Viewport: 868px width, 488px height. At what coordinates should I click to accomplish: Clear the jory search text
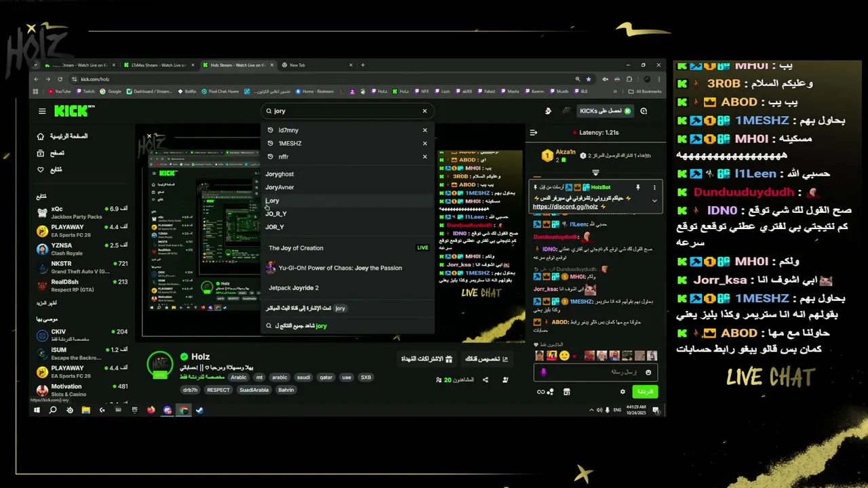pos(425,111)
